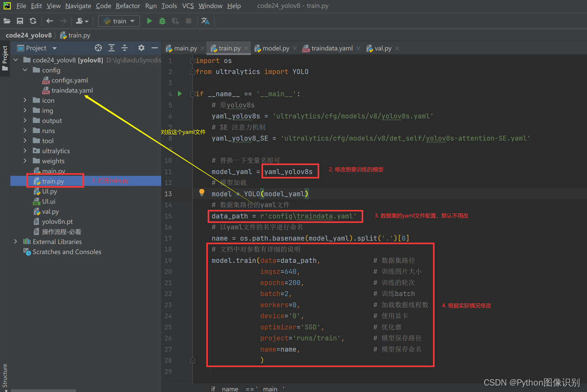Viewport: 587px width, 392px height.
Task: Click the Run with Coverage icon
Action: 175,21
